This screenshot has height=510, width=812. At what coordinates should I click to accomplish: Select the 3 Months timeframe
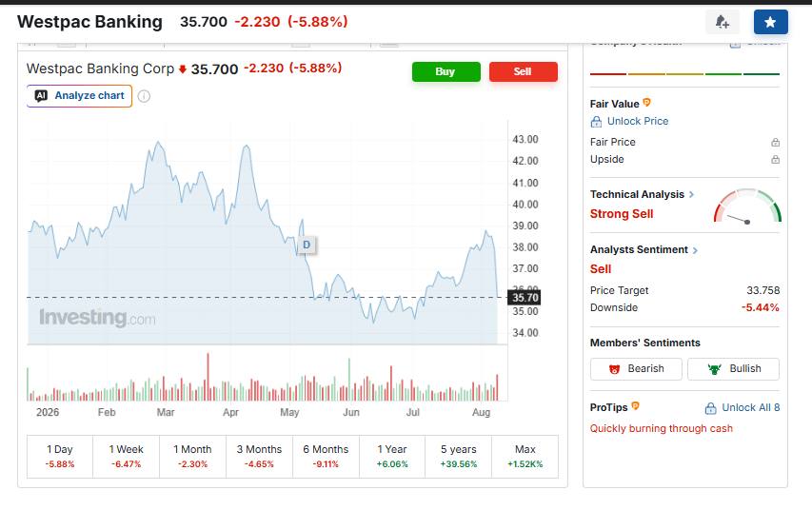point(260,456)
